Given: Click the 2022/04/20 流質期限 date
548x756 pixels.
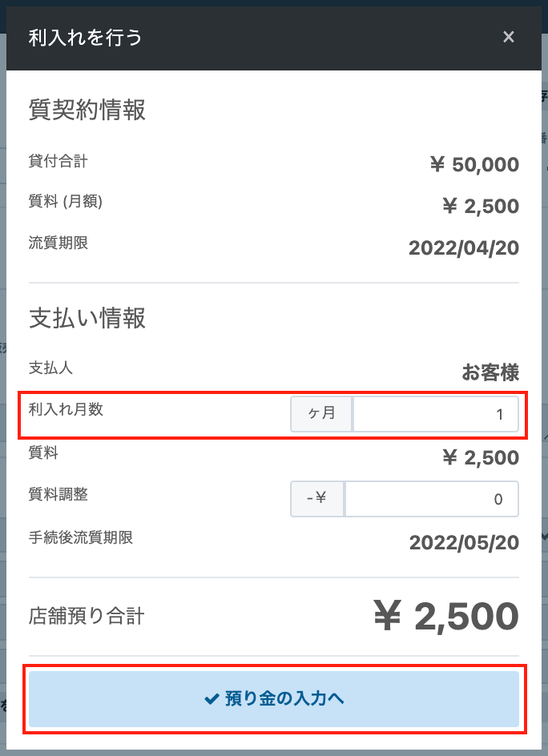Looking at the screenshot, I should (464, 247).
